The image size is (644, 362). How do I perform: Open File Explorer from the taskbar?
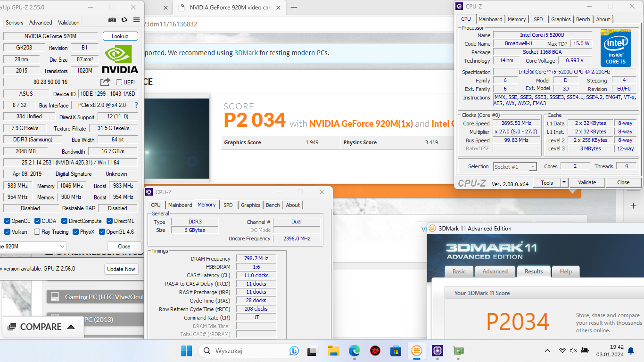point(333,351)
